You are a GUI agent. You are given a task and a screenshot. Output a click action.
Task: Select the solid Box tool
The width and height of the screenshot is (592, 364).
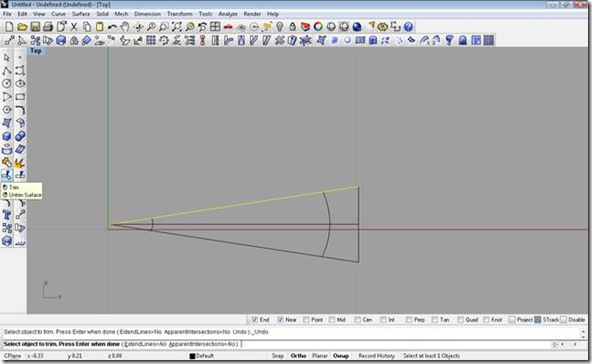[x=7, y=136]
